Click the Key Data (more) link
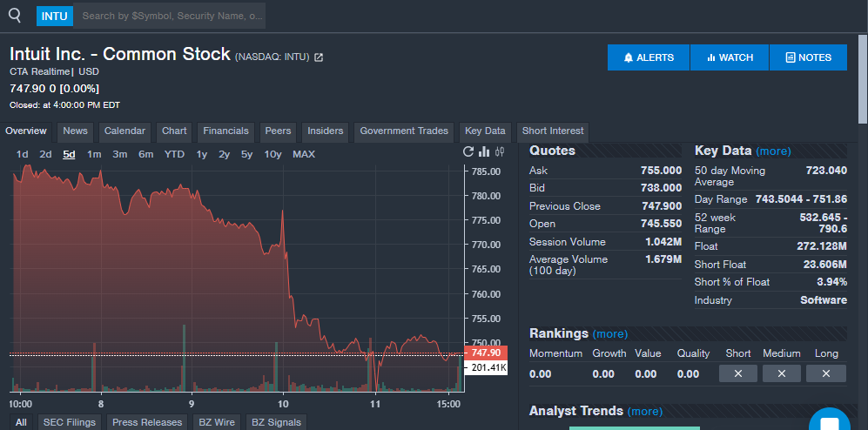The height and width of the screenshot is (430, 868). 773,151
